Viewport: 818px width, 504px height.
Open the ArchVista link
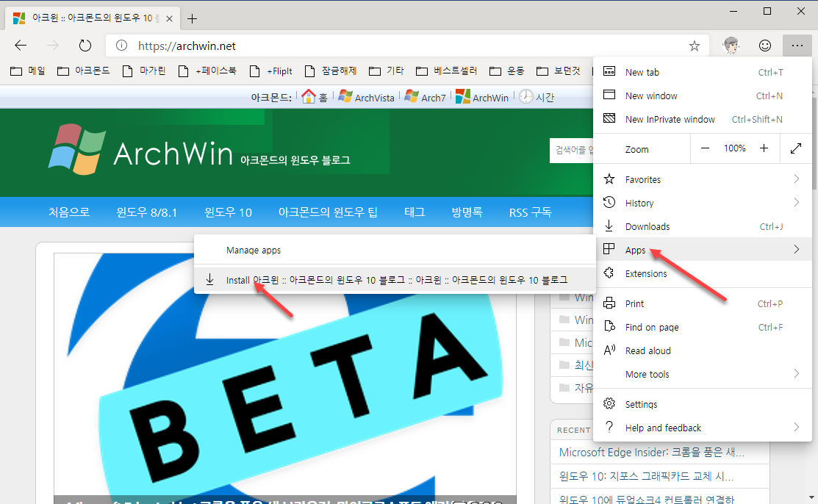[x=366, y=96]
